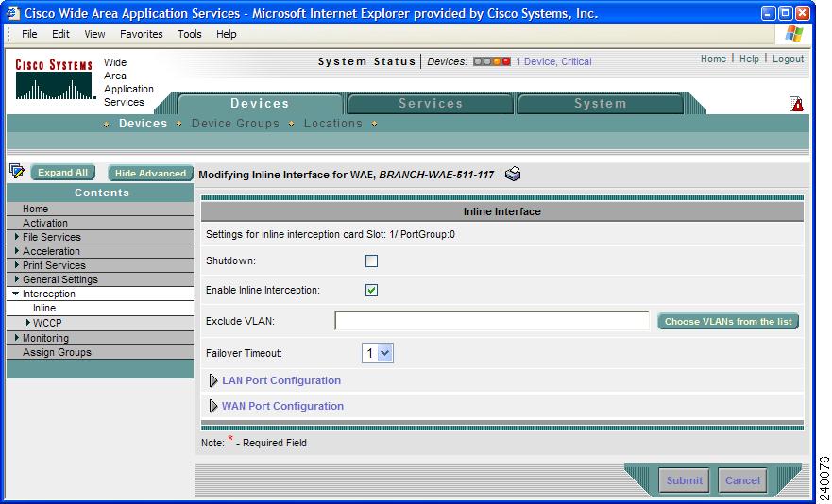Image resolution: width=832 pixels, height=504 pixels.
Task: Open the Help menu in menu bar
Action: (x=226, y=34)
